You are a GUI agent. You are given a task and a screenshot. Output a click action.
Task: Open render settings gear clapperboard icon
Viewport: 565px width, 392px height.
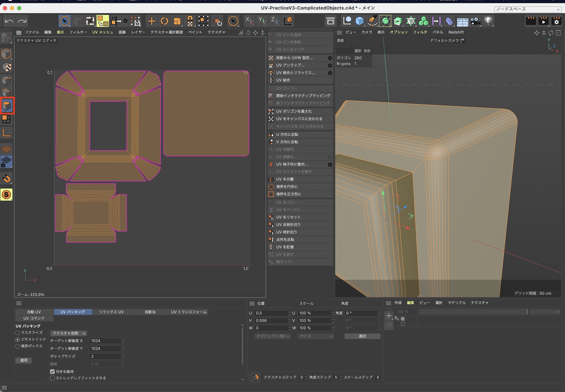(556, 21)
